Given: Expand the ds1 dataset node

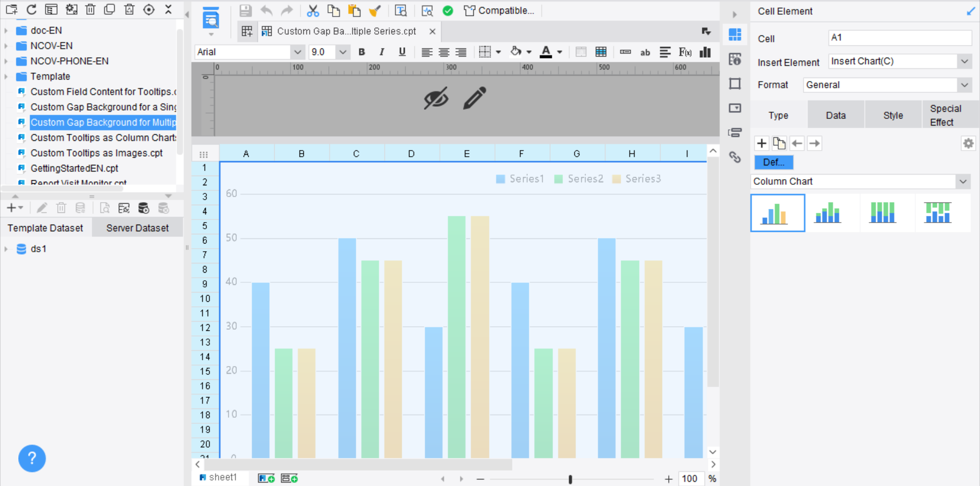Looking at the screenshot, I should click(x=6, y=249).
